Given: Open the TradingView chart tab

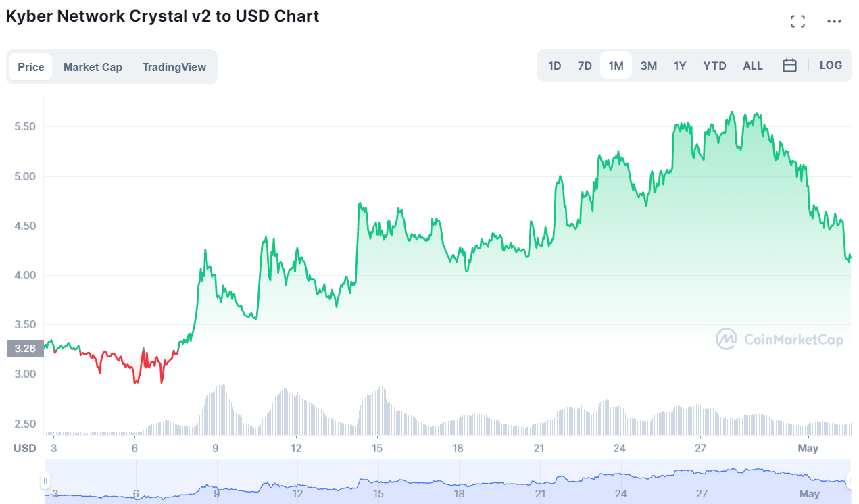Looking at the screenshot, I should coord(174,66).
